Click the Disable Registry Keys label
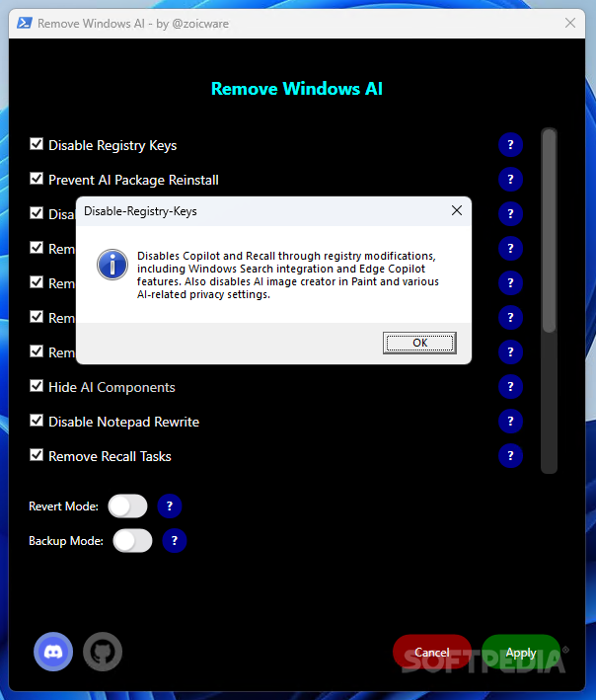 coord(112,145)
